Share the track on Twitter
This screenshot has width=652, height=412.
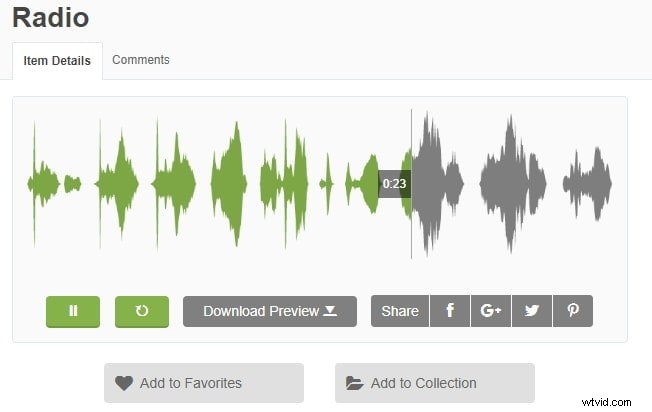(532, 311)
